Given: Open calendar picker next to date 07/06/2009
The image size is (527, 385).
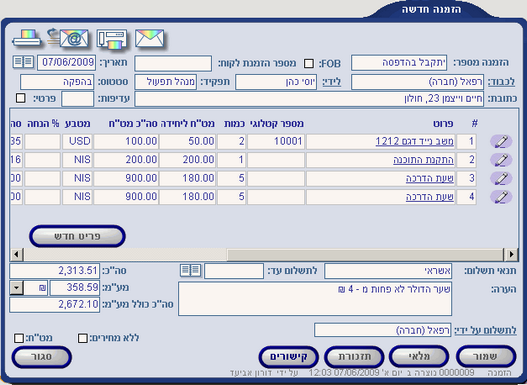Looking at the screenshot, I should pos(23,62).
